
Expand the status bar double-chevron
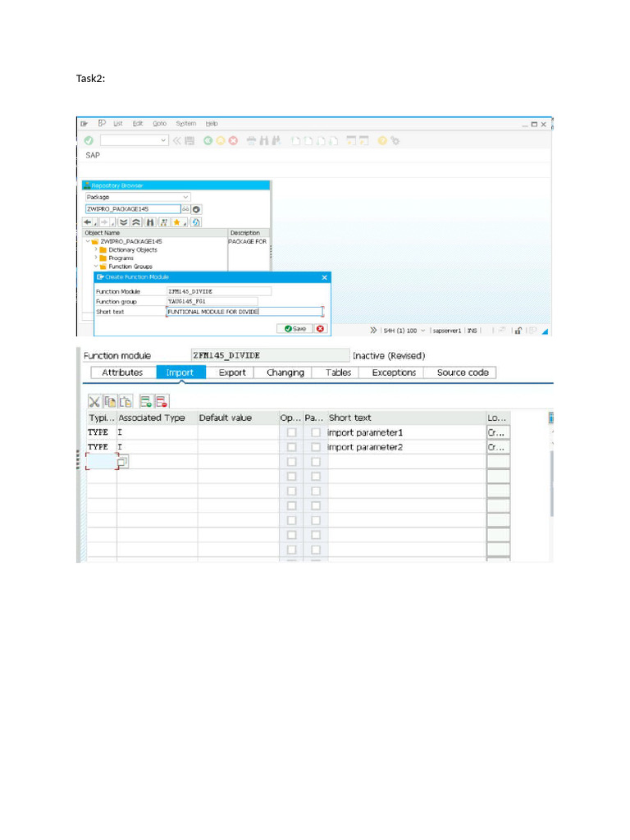click(x=373, y=331)
